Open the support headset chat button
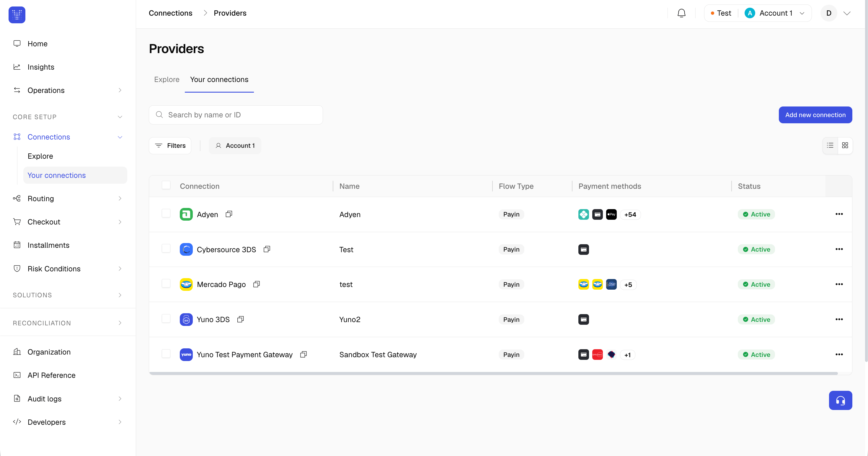This screenshot has width=868, height=456. click(x=840, y=400)
